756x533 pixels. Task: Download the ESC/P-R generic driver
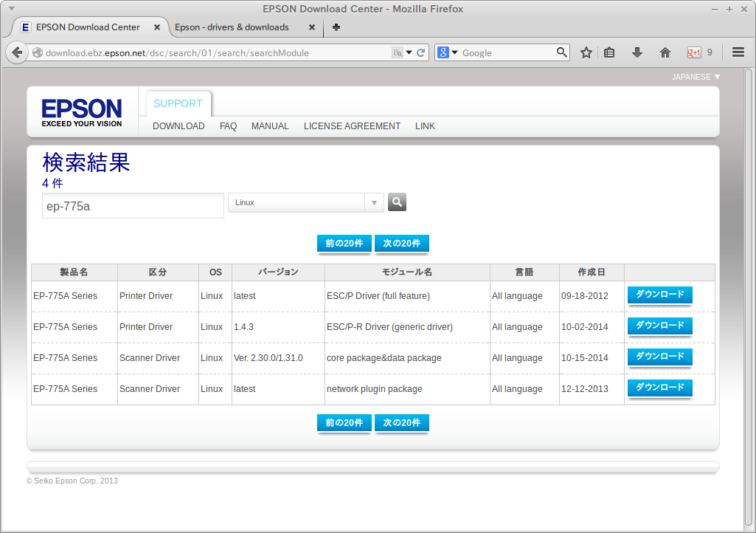pyautogui.click(x=659, y=326)
